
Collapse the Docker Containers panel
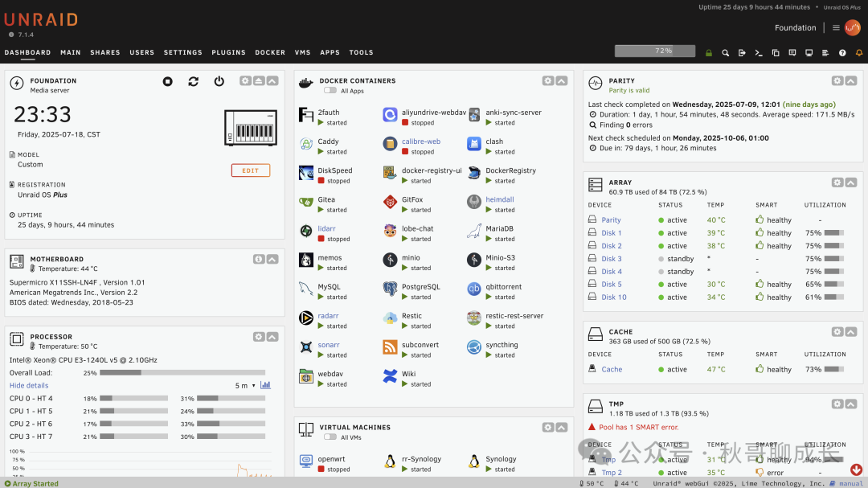562,81
